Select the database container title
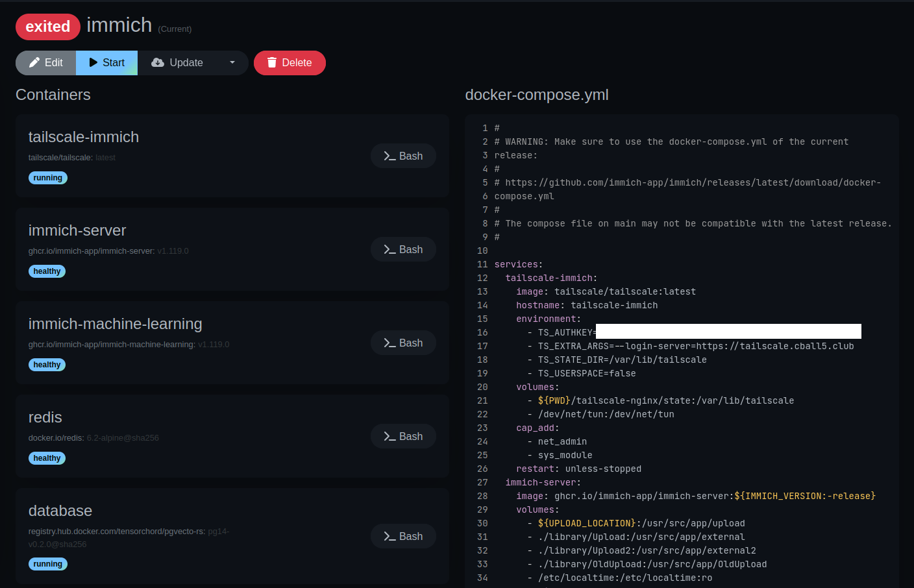Image resolution: width=914 pixels, height=588 pixels. click(x=60, y=511)
